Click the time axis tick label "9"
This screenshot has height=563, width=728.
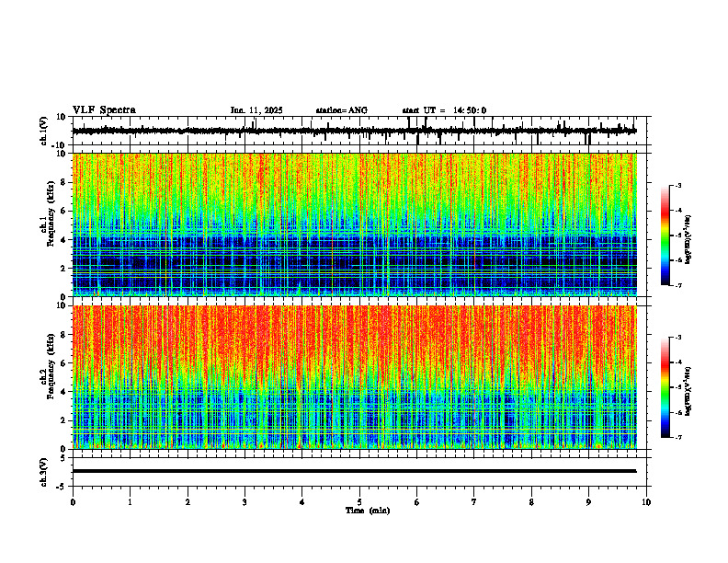point(588,502)
